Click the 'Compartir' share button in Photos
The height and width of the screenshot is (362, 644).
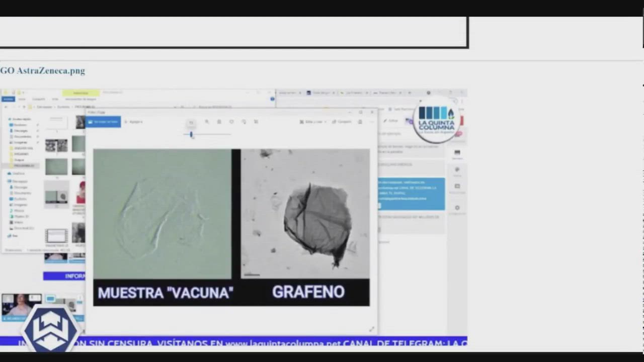point(342,122)
